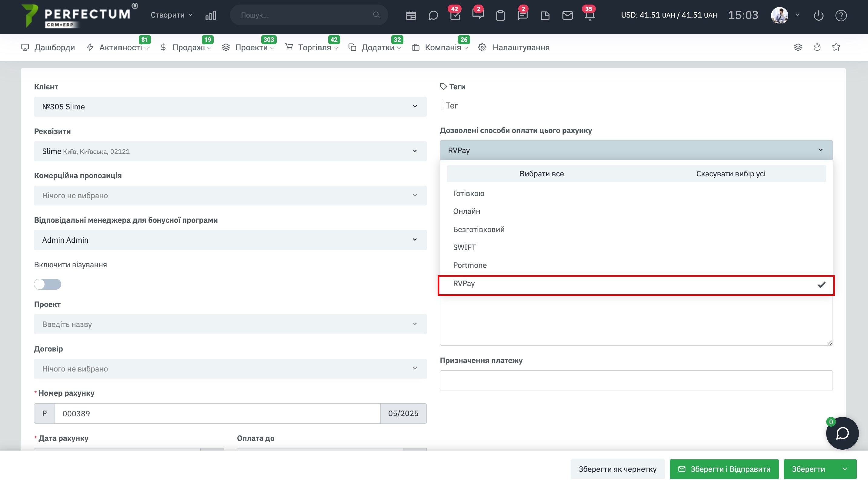Open the help question mark icon
Image resolution: width=868 pixels, height=483 pixels.
pos(841,15)
